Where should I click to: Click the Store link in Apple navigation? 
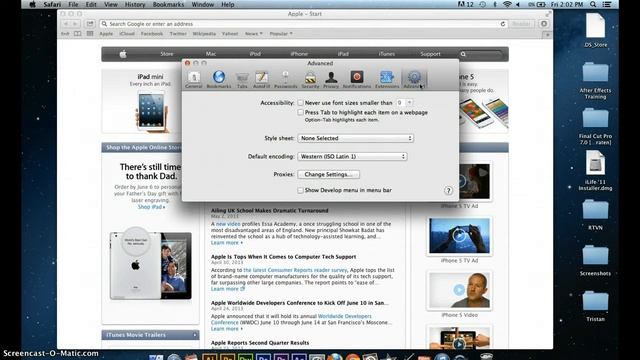(167, 54)
